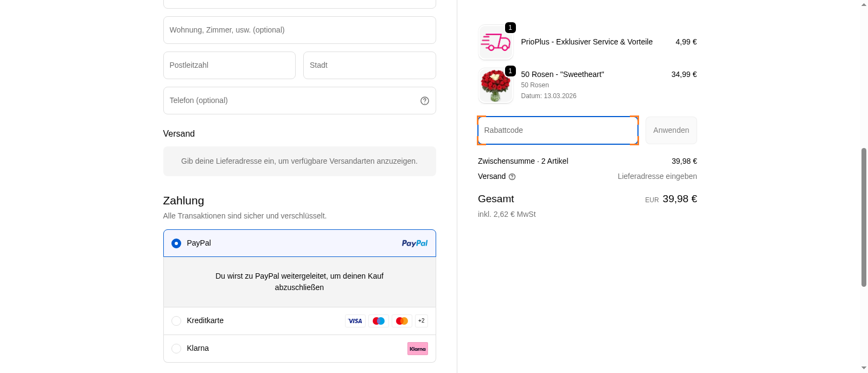The width and height of the screenshot is (868, 373).
Task: Focus the Rabattcode input field
Action: pyautogui.click(x=558, y=131)
